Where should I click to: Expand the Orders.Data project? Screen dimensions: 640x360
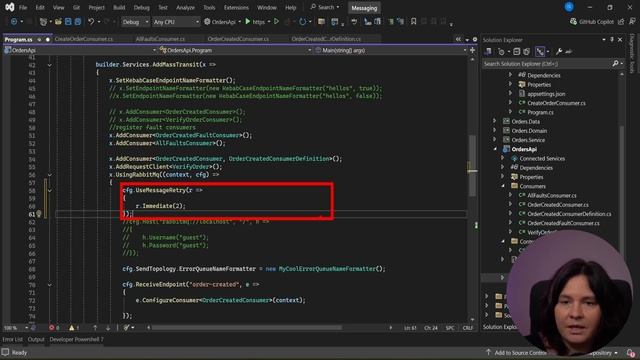point(495,121)
